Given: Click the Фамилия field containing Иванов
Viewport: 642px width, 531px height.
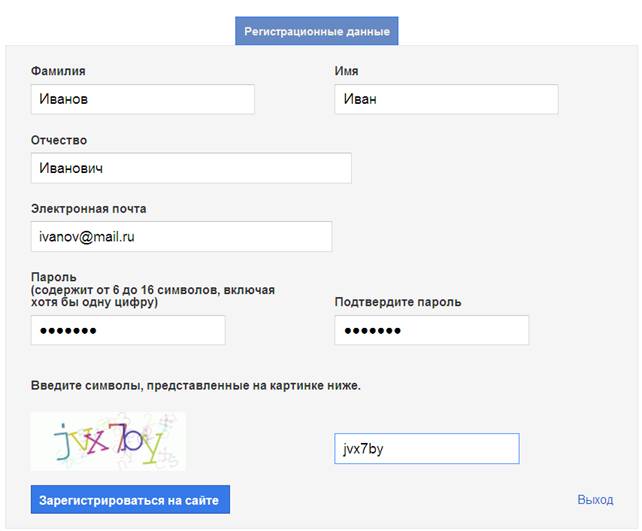Looking at the screenshot, I should (142, 99).
